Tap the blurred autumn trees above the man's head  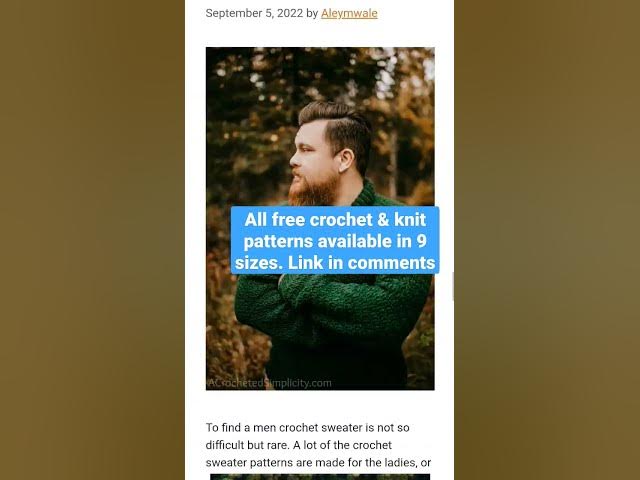pos(318,73)
